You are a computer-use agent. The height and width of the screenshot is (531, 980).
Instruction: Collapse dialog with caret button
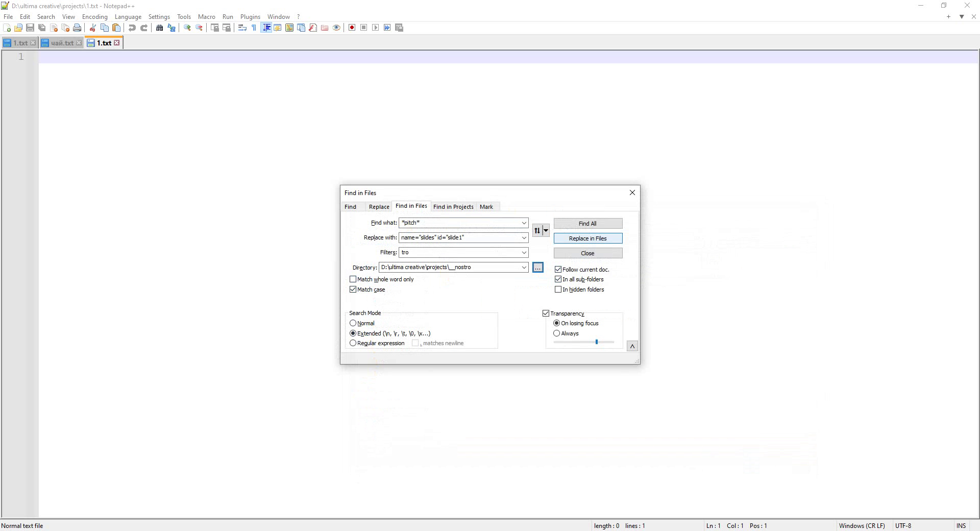(x=632, y=346)
